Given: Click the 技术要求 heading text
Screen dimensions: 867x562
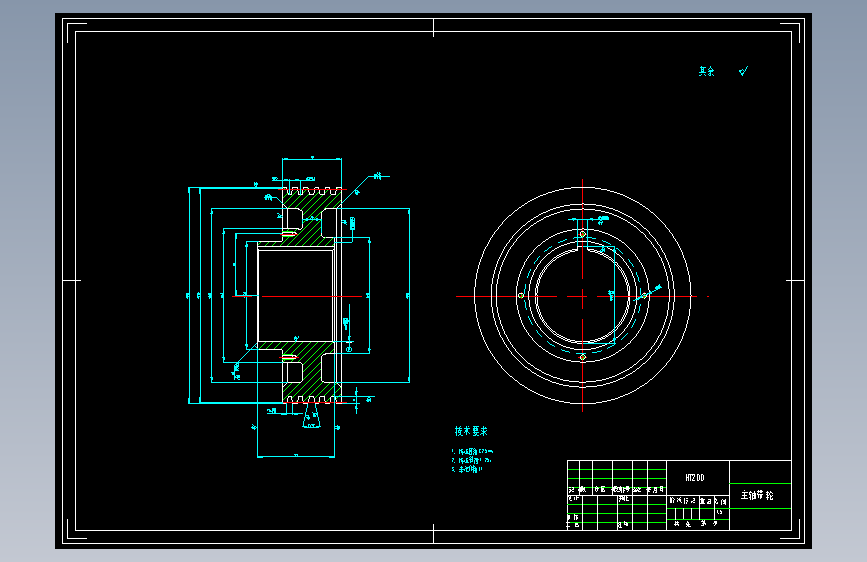Looking at the screenshot, I should (x=471, y=431).
